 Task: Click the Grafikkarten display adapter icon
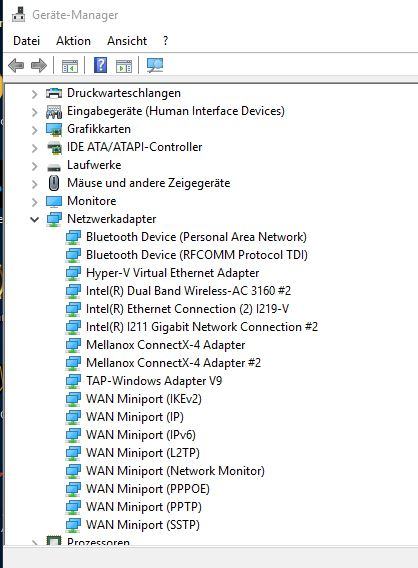click(x=54, y=129)
